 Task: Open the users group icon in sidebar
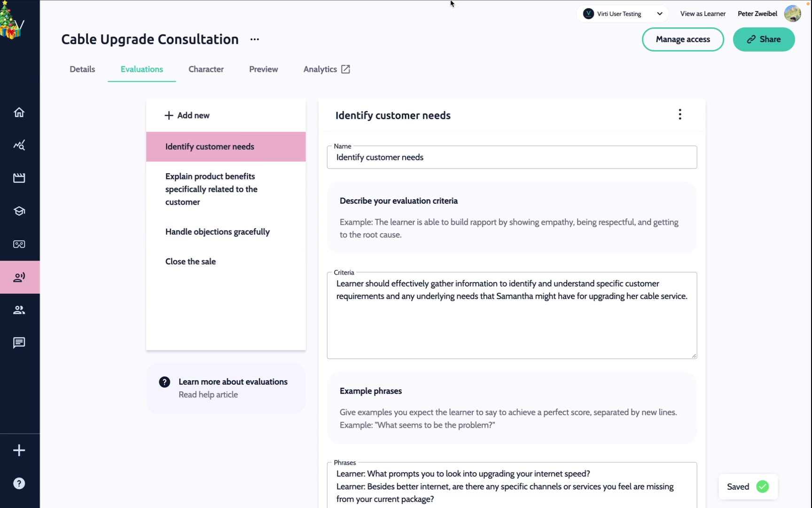[19, 310]
